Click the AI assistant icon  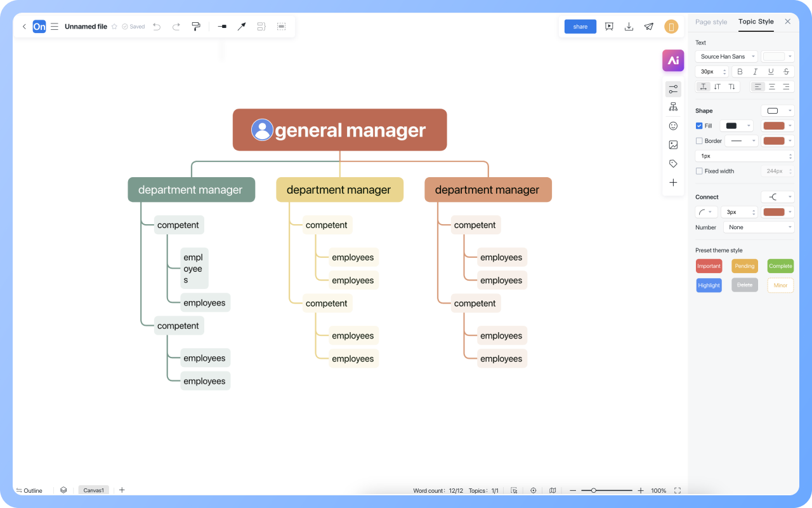pyautogui.click(x=673, y=60)
